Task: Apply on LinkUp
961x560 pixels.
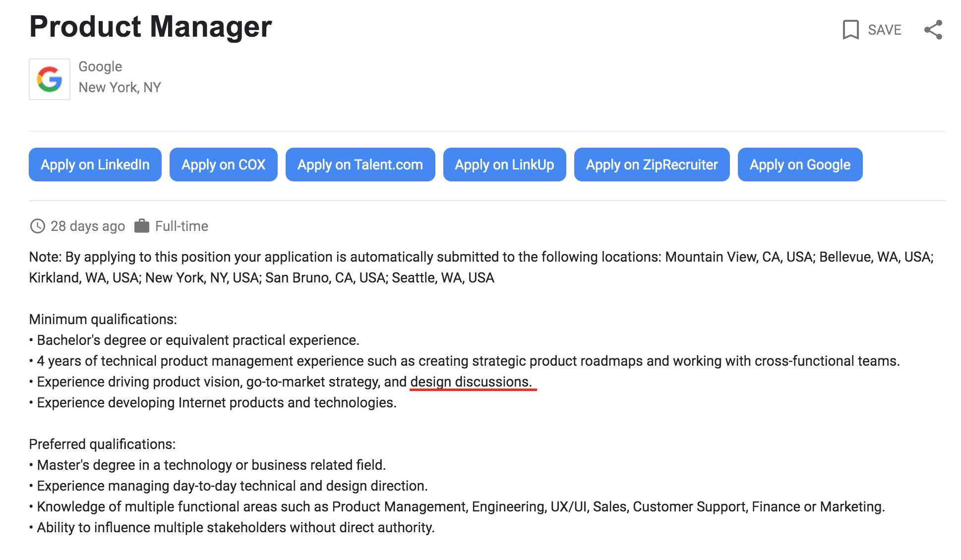Action: coord(505,165)
